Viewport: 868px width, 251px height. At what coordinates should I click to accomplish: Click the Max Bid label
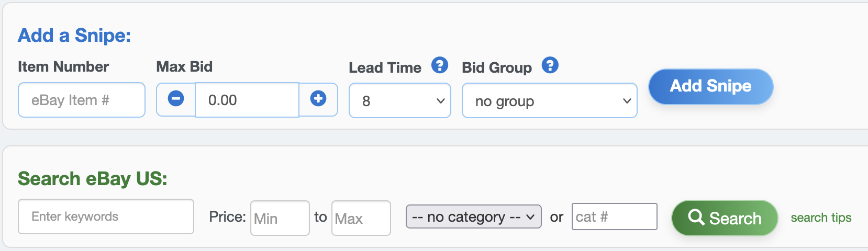(x=184, y=66)
